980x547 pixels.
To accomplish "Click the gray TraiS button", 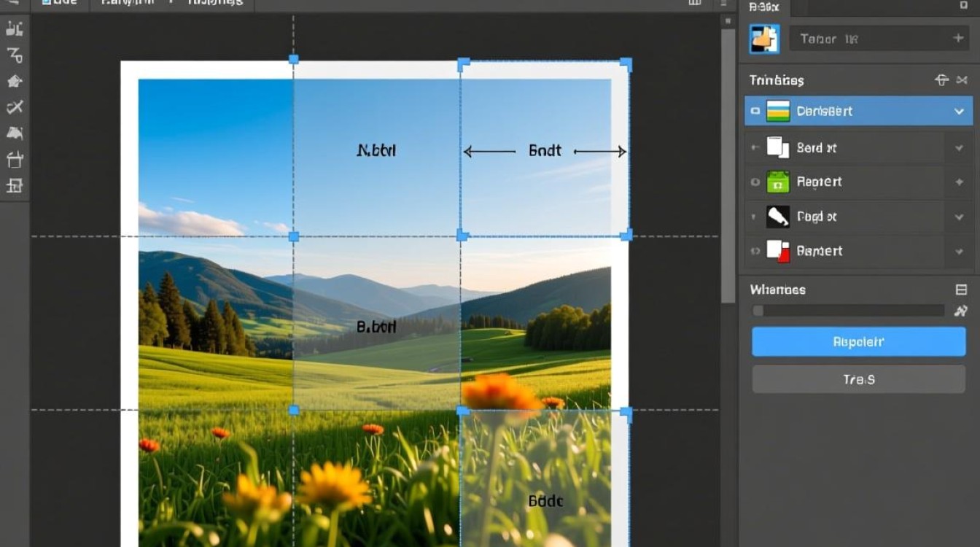I will coord(858,379).
